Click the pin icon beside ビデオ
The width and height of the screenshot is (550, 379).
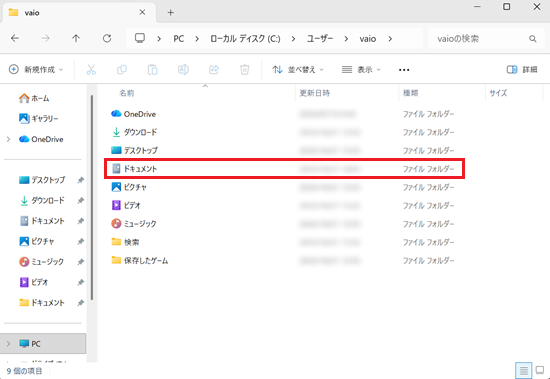[x=81, y=282]
